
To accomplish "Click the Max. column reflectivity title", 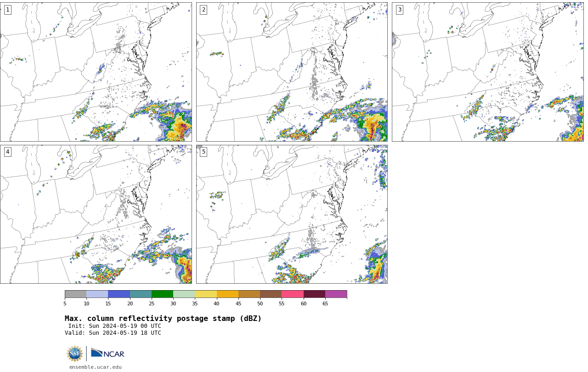I will click(x=163, y=319).
